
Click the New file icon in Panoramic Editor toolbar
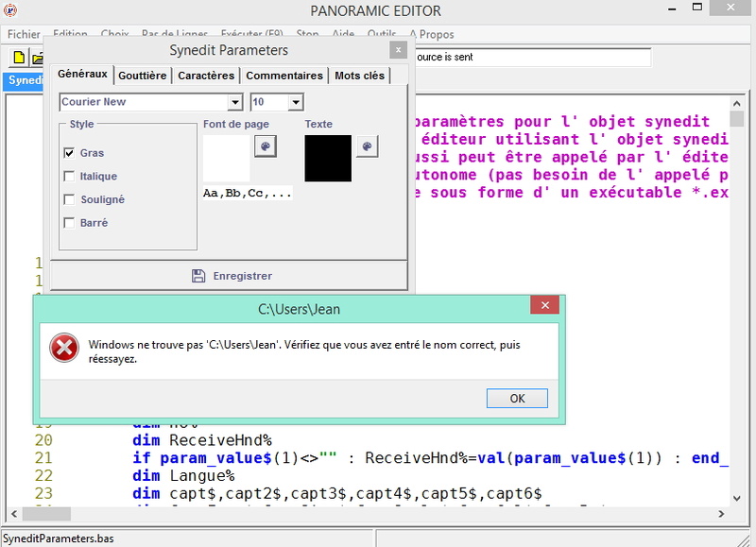point(19,58)
